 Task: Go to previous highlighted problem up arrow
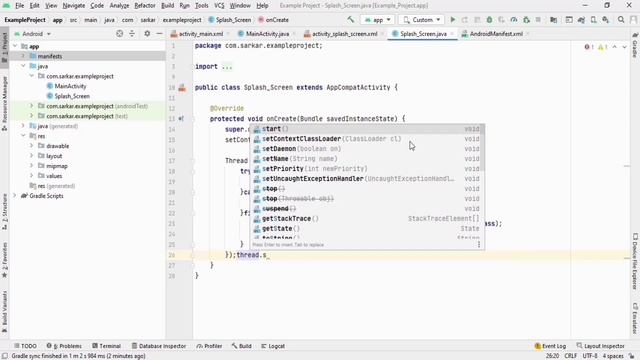point(615,47)
